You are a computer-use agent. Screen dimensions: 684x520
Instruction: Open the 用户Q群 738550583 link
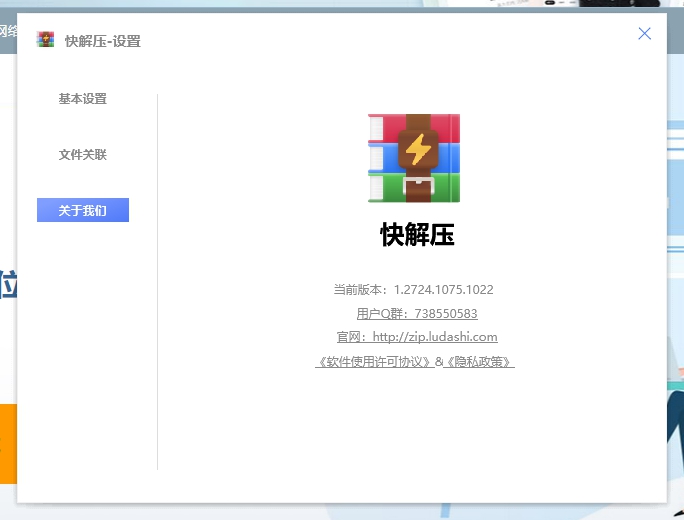click(x=417, y=314)
